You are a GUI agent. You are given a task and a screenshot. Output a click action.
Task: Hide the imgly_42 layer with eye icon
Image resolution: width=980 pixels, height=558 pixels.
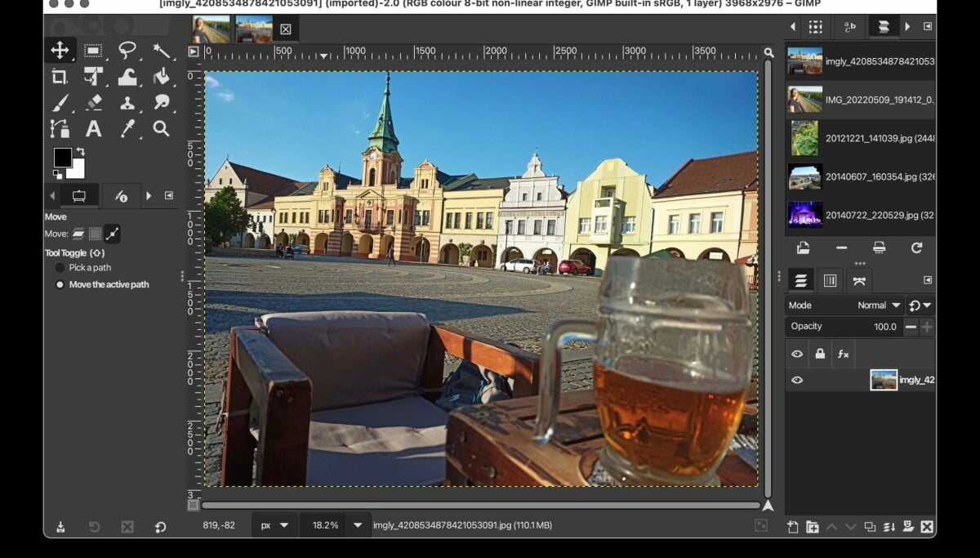pyautogui.click(x=797, y=380)
